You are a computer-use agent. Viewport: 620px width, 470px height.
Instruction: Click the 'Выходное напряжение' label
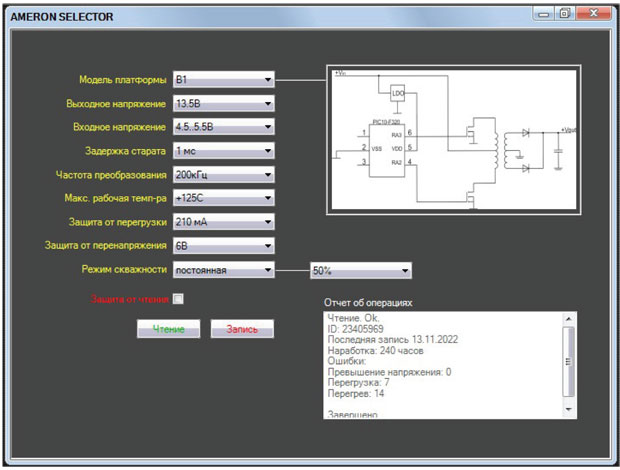click(116, 104)
